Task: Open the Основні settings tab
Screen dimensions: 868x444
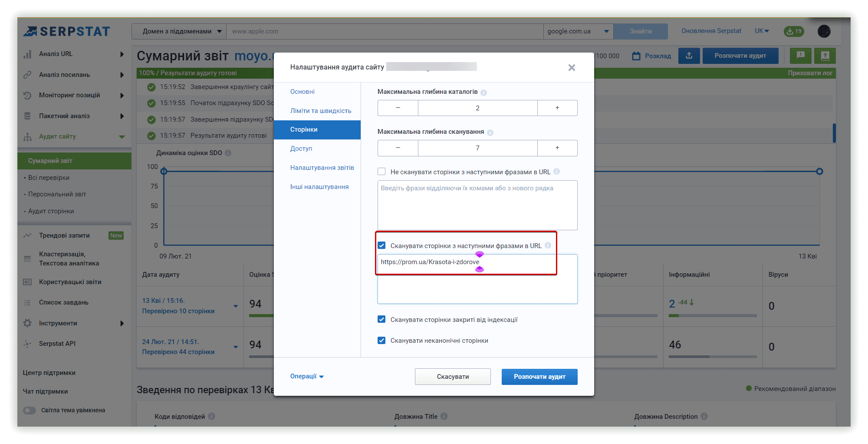Action: (302, 92)
